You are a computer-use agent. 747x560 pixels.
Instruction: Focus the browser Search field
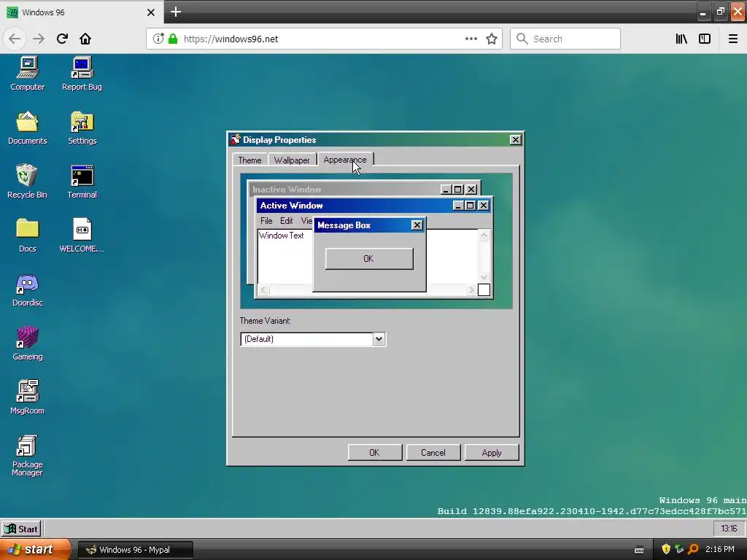point(565,39)
